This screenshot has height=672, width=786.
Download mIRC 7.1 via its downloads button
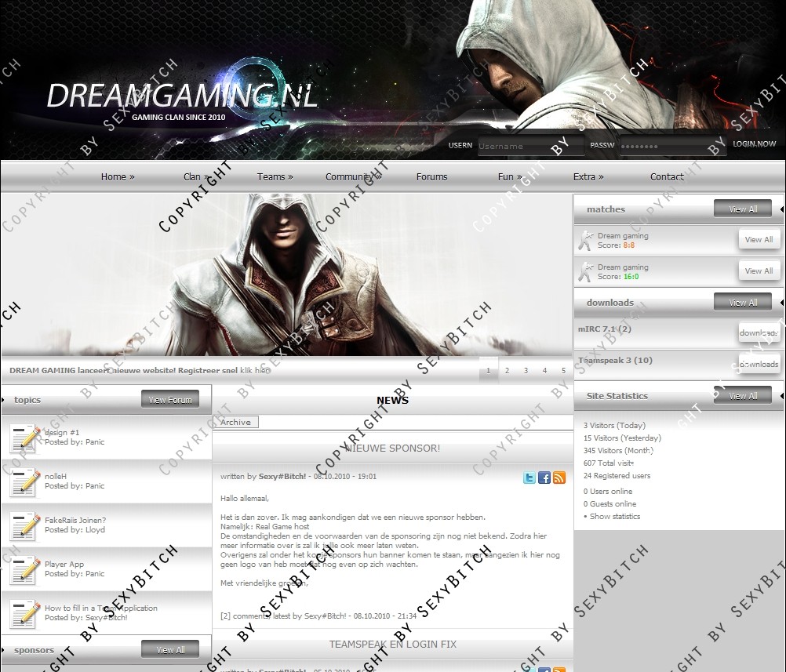point(759,332)
